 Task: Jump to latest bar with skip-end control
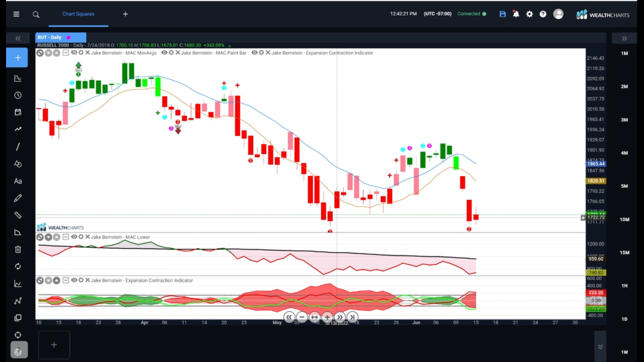coord(352,317)
